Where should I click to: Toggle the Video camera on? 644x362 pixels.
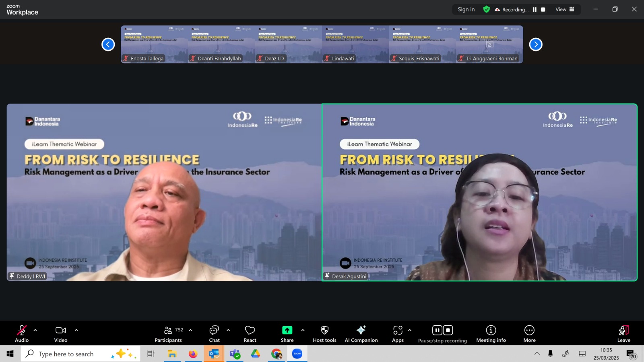point(61,333)
